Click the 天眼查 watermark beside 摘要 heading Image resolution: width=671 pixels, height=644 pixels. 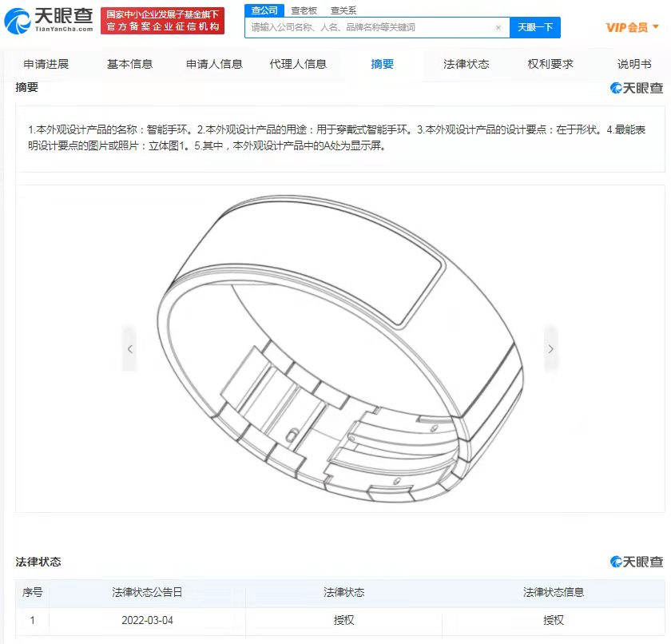(x=637, y=88)
